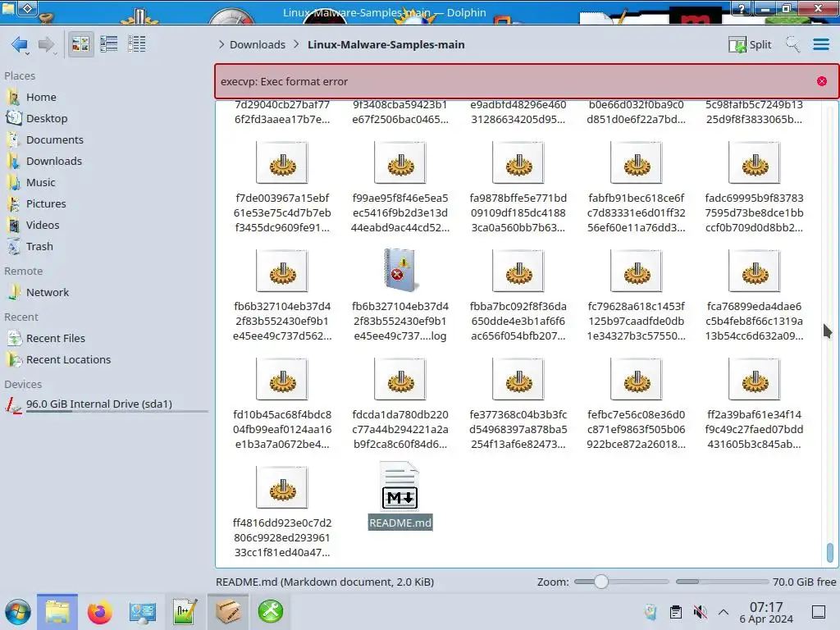Screen dimensions: 840x630
Task: Select file icon fe377368c04b3b3fc
Action: 518,379
